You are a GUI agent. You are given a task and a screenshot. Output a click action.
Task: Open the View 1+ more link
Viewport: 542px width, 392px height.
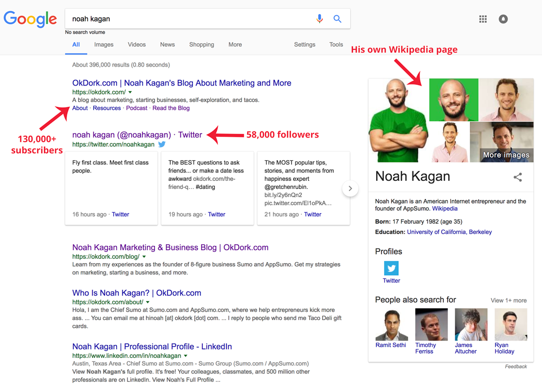[x=508, y=300]
